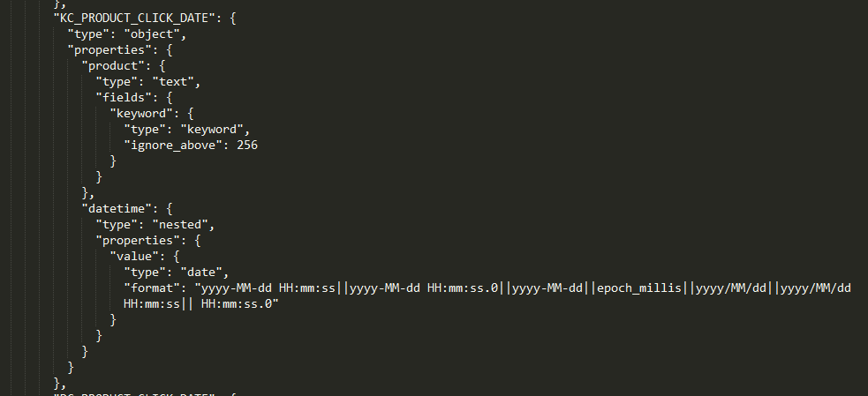The image size is (868, 396).
Task: Click "epoch_millis" in the format string
Action: [x=639, y=288]
